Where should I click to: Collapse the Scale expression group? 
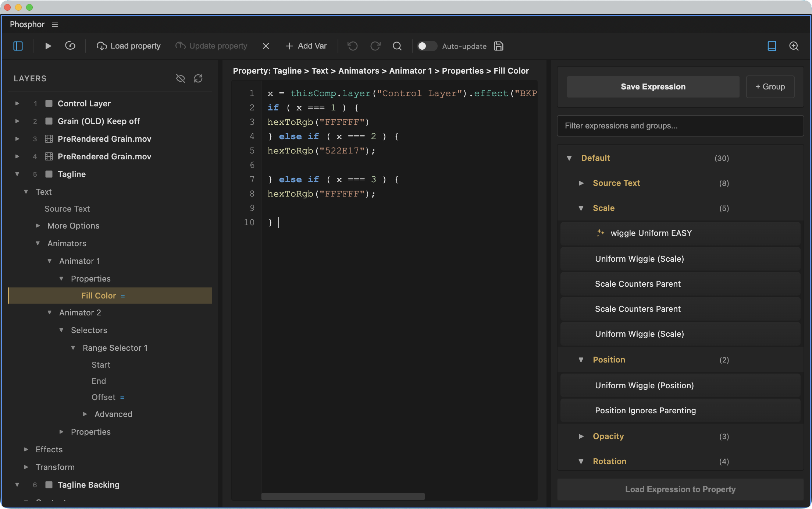pos(581,208)
